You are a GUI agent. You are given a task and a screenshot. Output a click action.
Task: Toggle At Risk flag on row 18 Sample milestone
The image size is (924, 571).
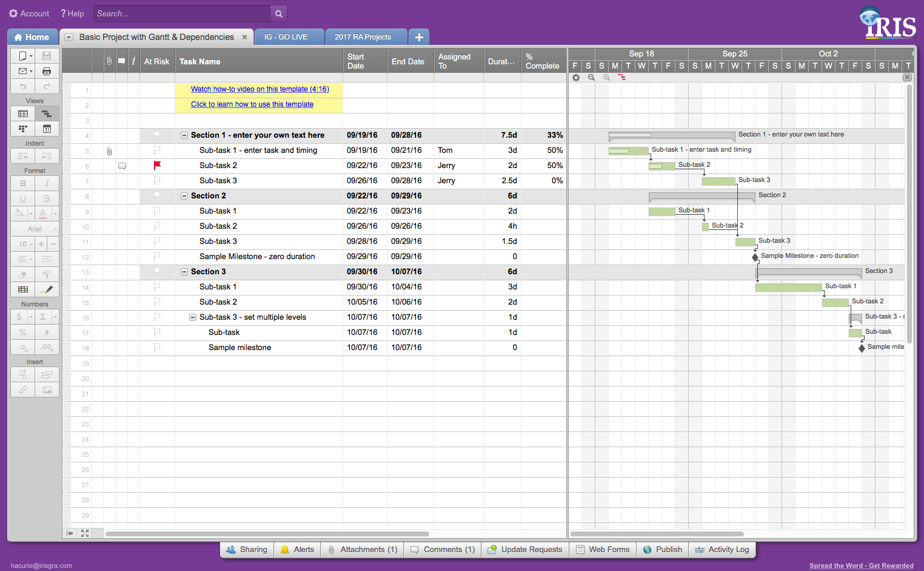point(157,347)
